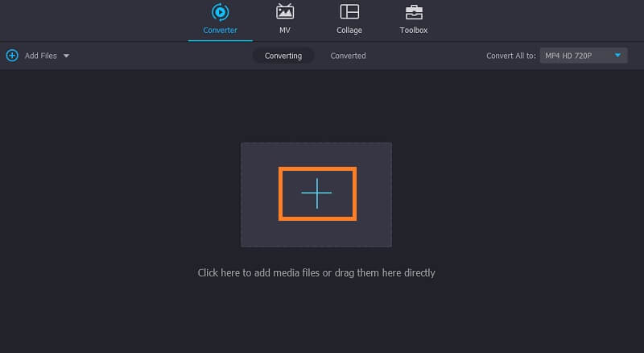Select the MV text label
Viewport: 644px width, 353px height.
284,31
